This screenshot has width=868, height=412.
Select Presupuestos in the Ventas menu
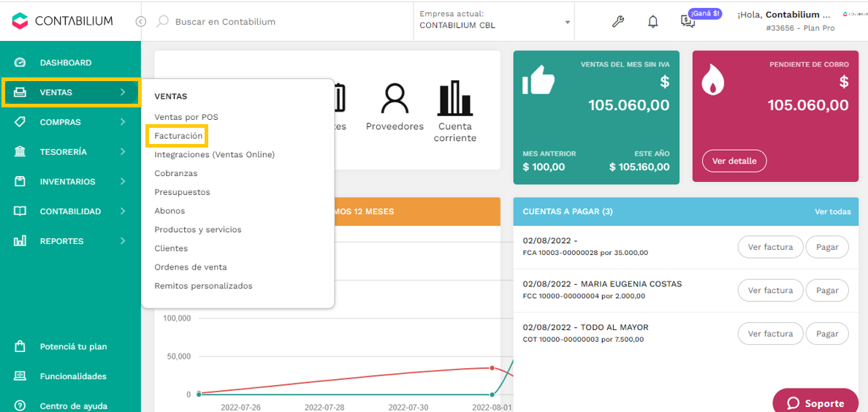(182, 192)
